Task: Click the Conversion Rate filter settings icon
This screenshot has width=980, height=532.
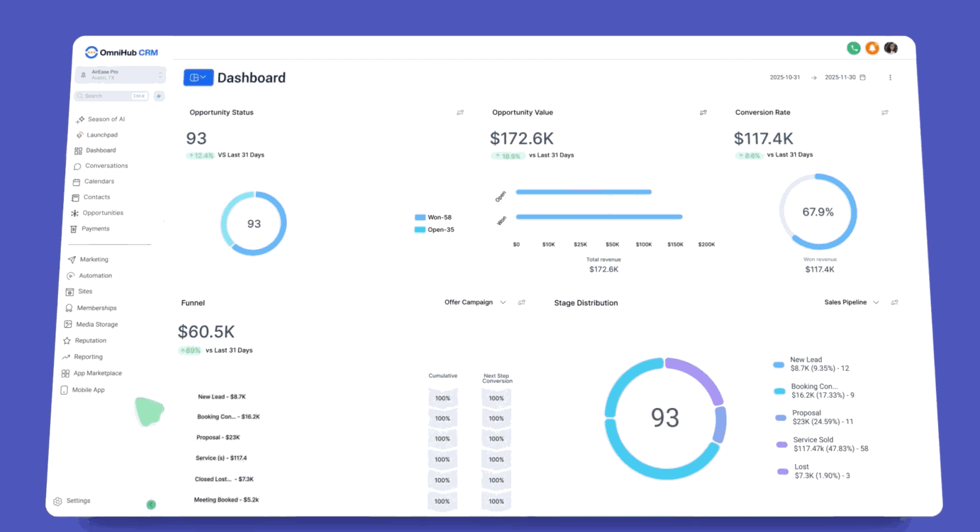Action: (884, 113)
